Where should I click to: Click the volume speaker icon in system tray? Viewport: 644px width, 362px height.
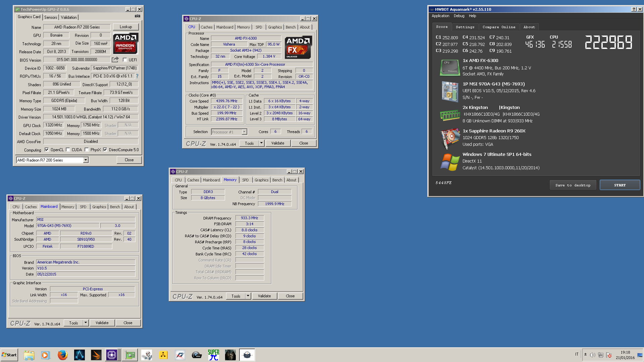click(593, 355)
